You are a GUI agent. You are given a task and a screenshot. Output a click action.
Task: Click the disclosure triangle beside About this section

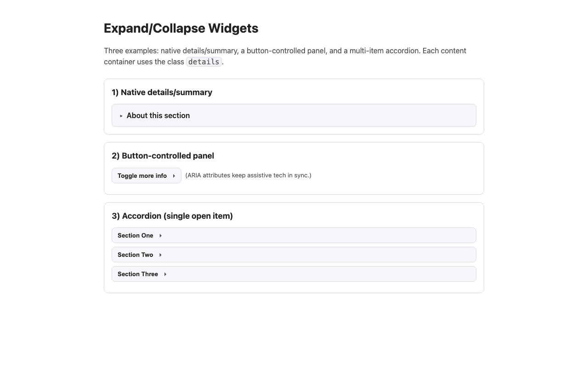pos(121,116)
